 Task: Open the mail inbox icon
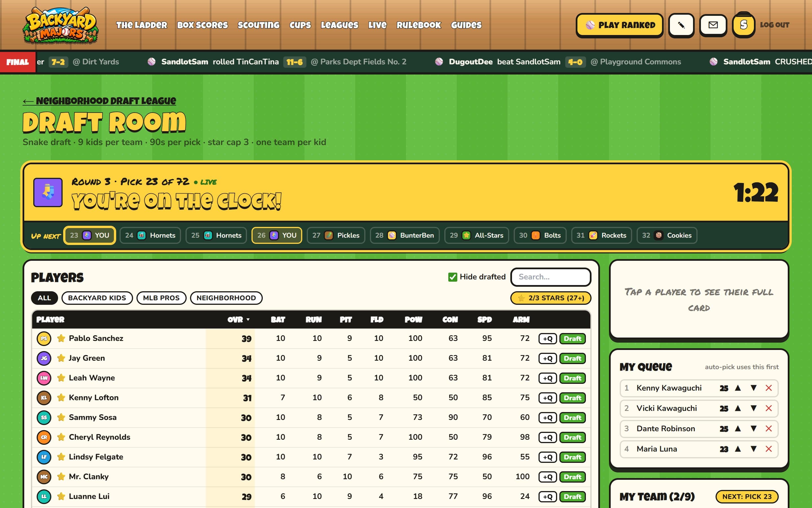713,25
